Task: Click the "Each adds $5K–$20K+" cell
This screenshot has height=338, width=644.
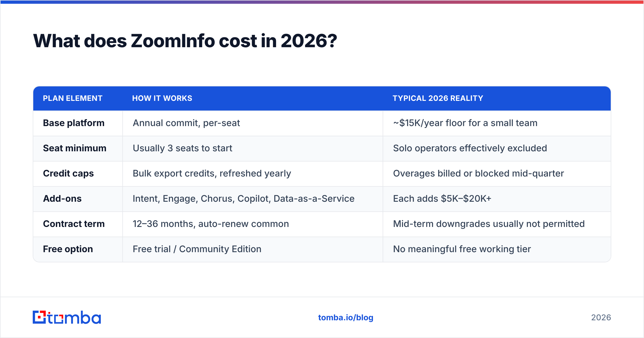Action: [497, 199]
